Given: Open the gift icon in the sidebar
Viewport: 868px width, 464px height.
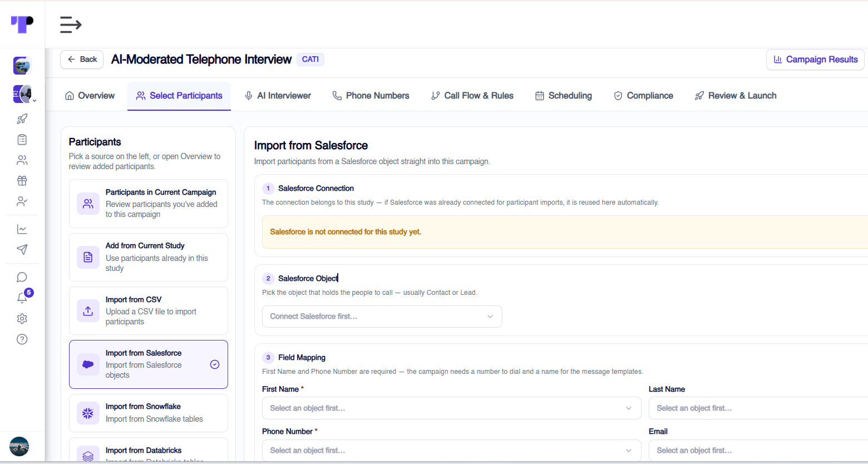Looking at the screenshot, I should pyautogui.click(x=22, y=181).
